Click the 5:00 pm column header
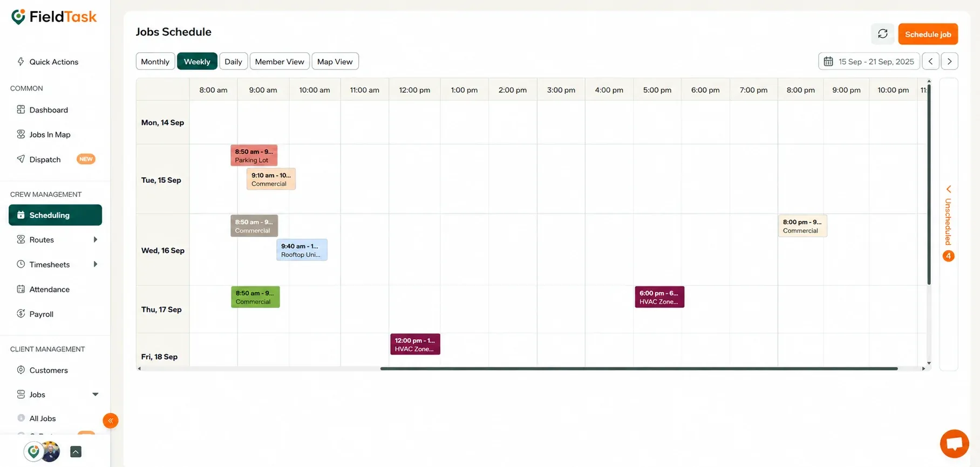980x467 pixels. [657, 90]
